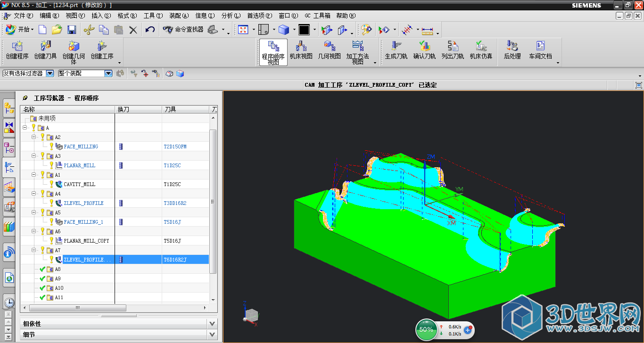
Task: Open GC 工具箱 toolbox menu
Action: tap(317, 16)
